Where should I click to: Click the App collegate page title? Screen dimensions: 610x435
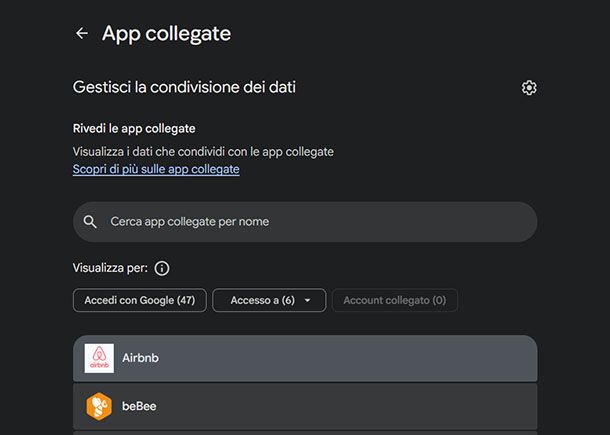[167, 33]
